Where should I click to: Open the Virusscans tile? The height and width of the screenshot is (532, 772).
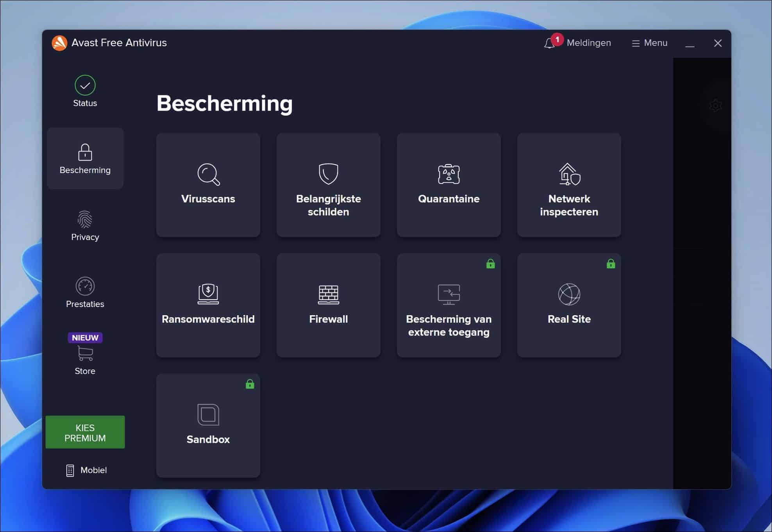coord(208,185)
